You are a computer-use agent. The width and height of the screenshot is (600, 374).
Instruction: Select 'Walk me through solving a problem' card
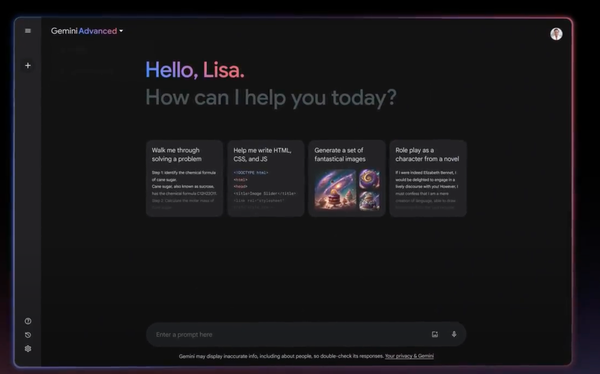pos(184,178)
